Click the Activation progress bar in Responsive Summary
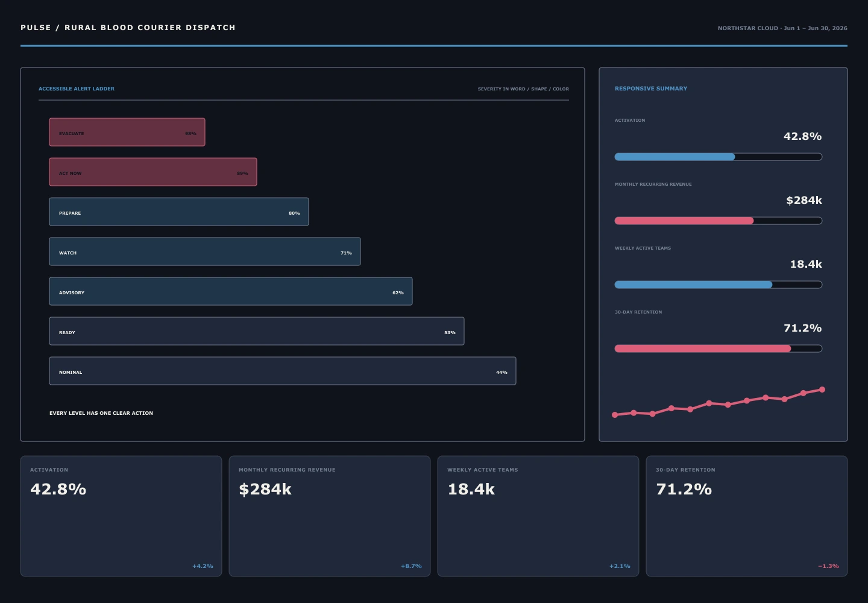Viewport: 868px width, 603px height. [x=719, y=157]
